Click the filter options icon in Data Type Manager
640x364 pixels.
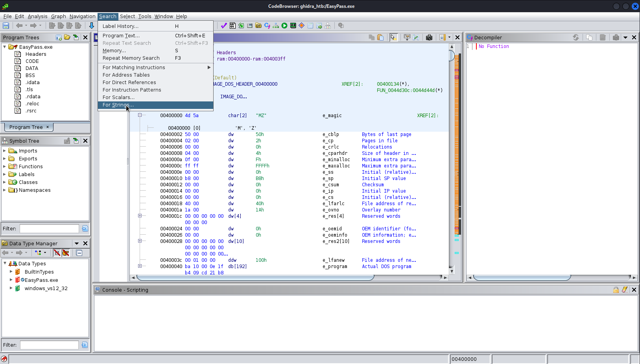(85, 345)
